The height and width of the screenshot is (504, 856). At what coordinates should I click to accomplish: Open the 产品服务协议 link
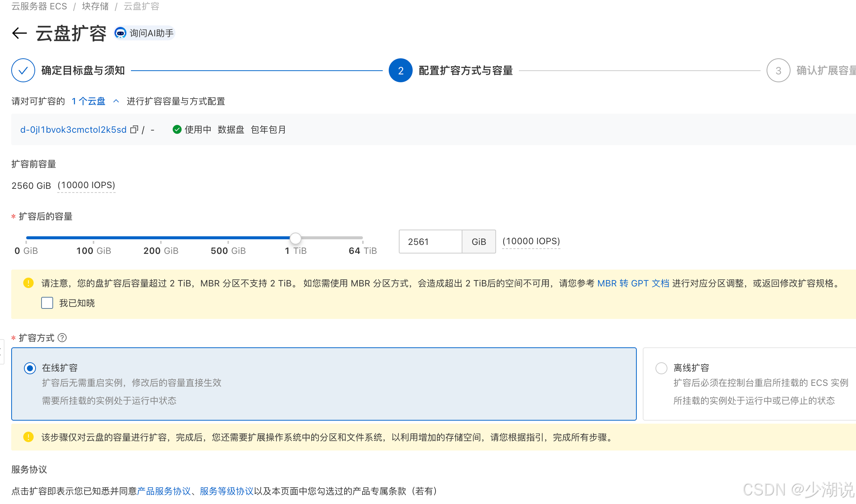pyautogui.click(x=164, y=491)
